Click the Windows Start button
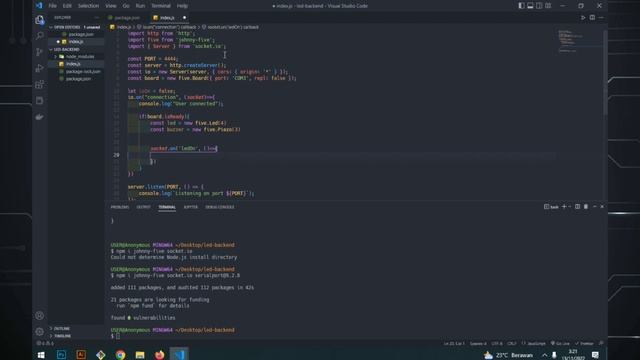 tap(41, 355)
